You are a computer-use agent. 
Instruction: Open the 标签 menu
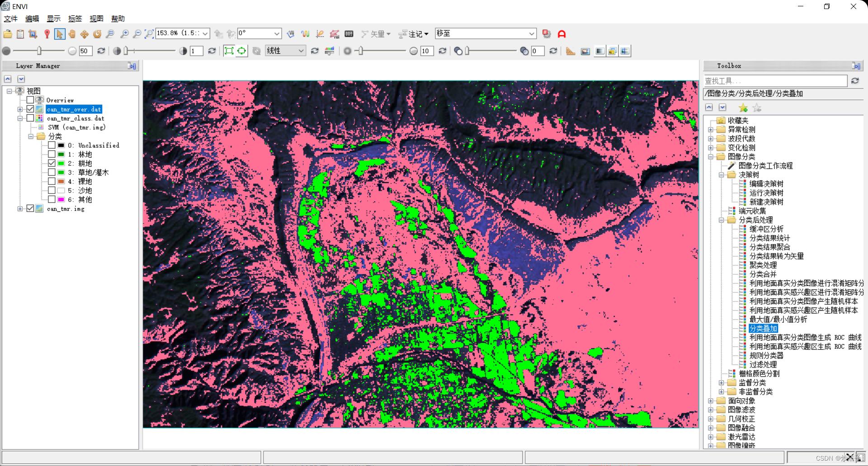pos(75,19)
